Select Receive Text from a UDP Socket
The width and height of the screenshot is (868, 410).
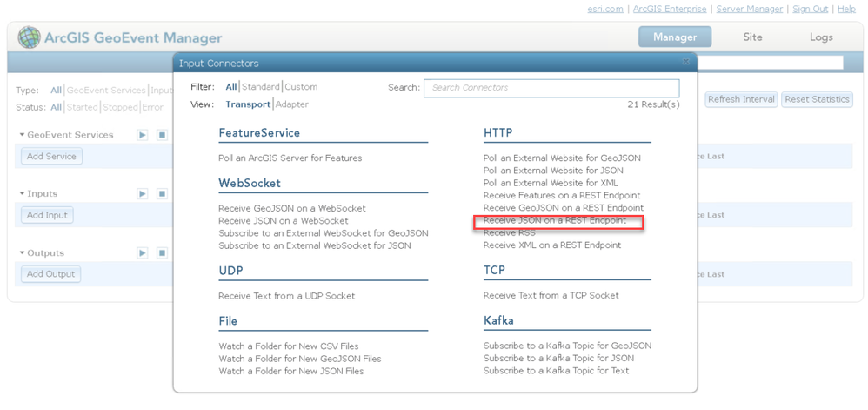(287, 296)
